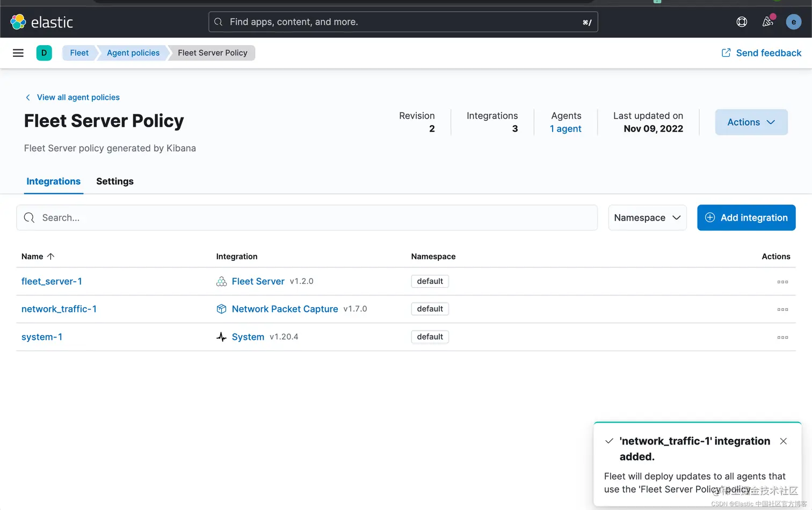812x510 pixels.
Task: Open the '1 agent' link
Action: (565, 129)
